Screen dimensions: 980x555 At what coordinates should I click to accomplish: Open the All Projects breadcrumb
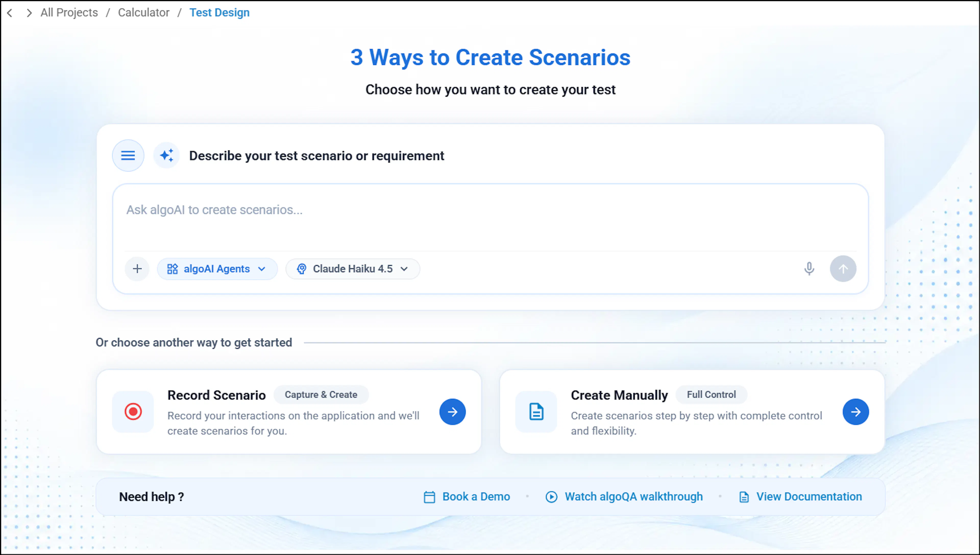point(69,13)
